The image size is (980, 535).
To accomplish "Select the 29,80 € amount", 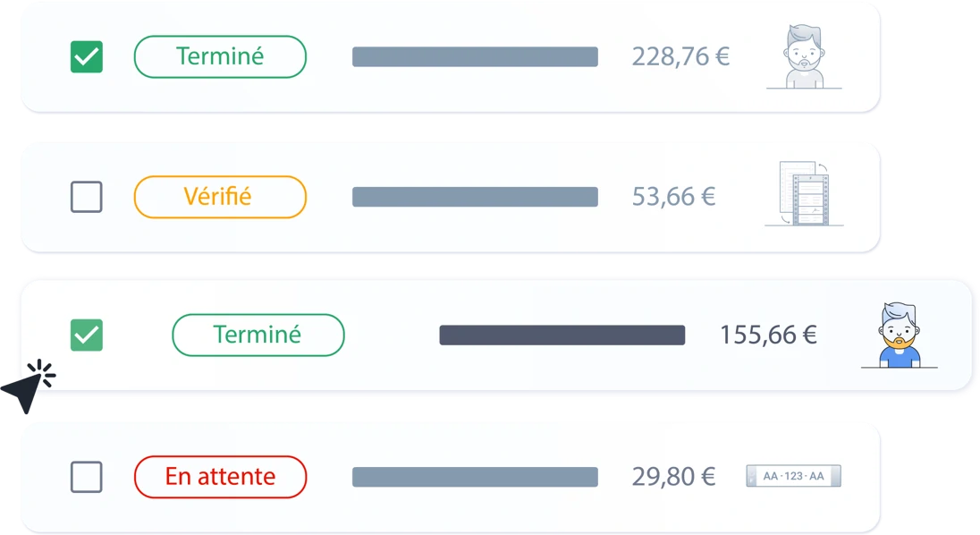I will 673,477.
